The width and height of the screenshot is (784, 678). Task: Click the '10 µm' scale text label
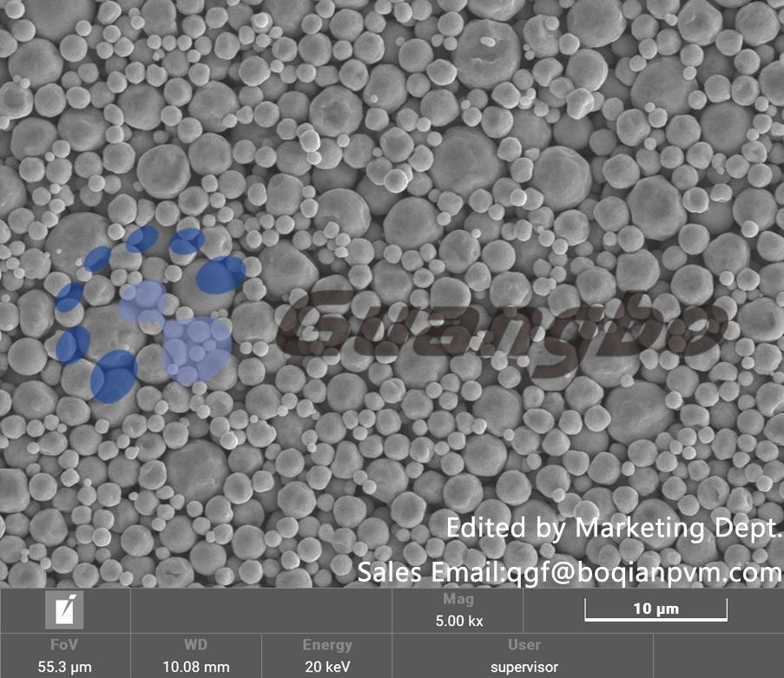(656, 609)
